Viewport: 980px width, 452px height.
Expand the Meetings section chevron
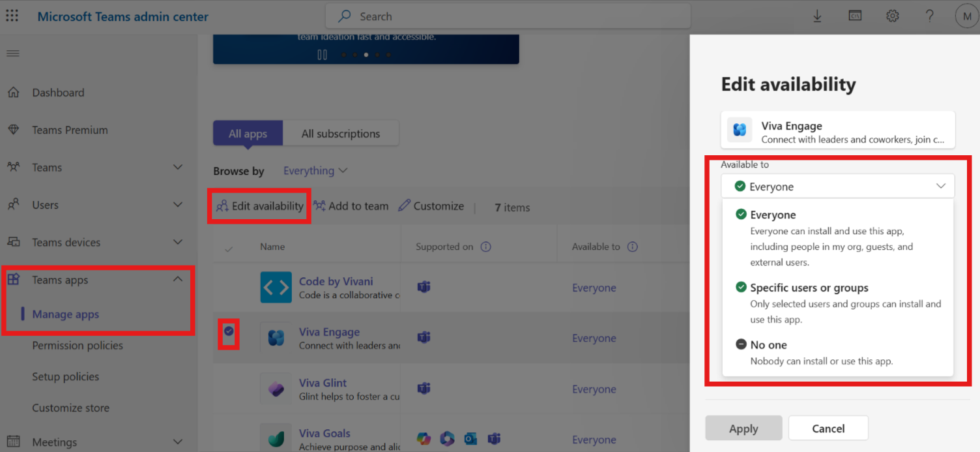tap(178, 442)
